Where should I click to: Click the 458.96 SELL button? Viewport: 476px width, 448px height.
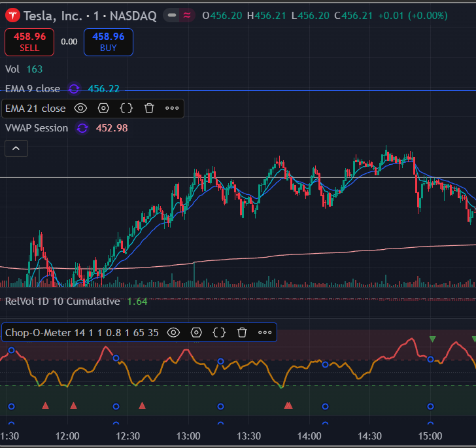pos(29,43)
